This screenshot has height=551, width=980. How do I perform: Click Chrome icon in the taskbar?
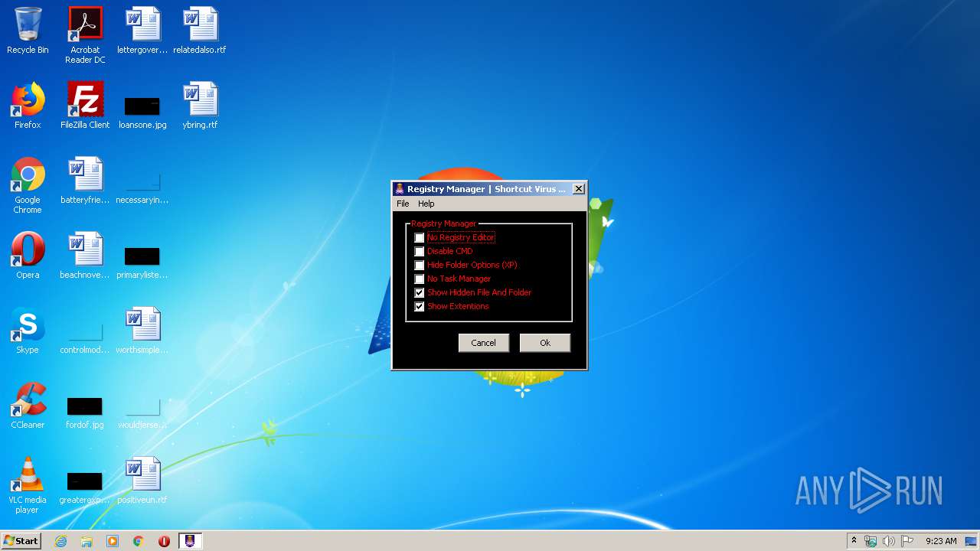tap(139, 541)
